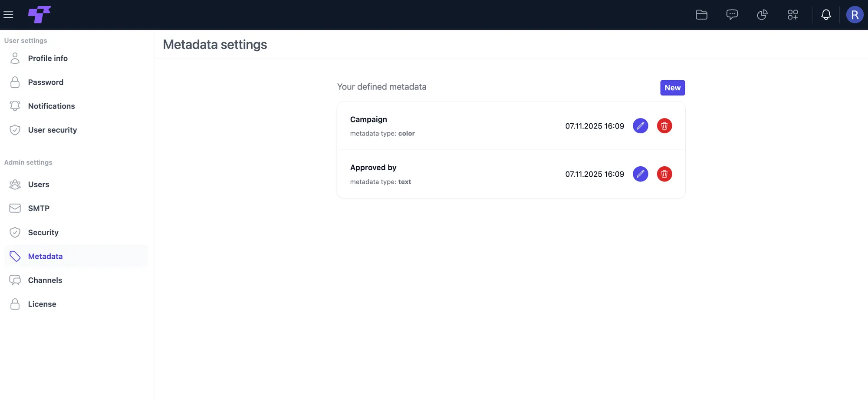Click the Metadata settings page heading

point(215,45)
